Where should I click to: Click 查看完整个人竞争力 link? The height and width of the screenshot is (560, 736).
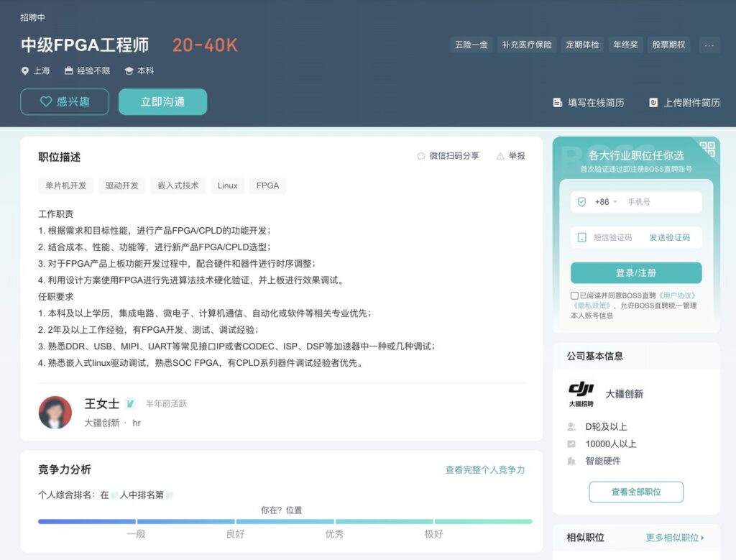click(485, 469)
